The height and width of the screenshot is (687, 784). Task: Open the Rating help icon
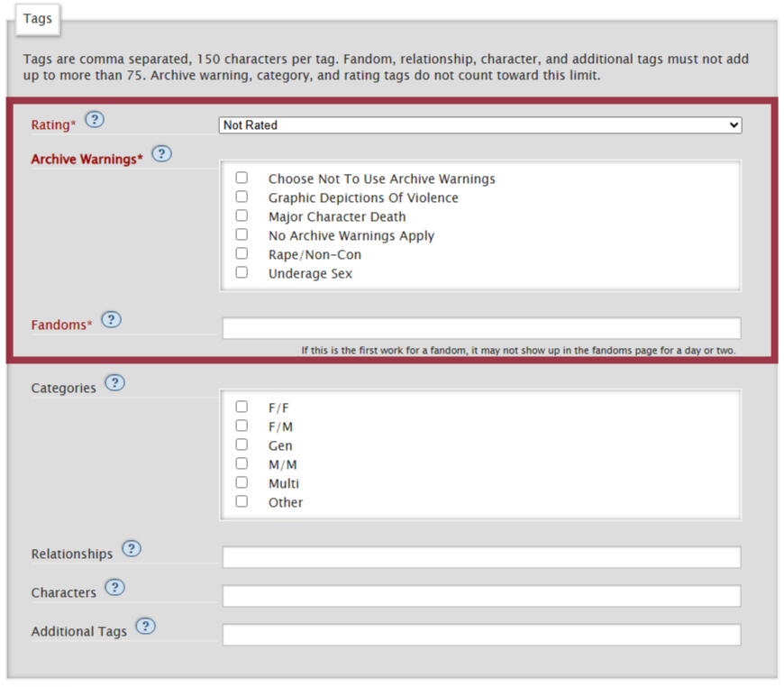(x=94, y=118)
